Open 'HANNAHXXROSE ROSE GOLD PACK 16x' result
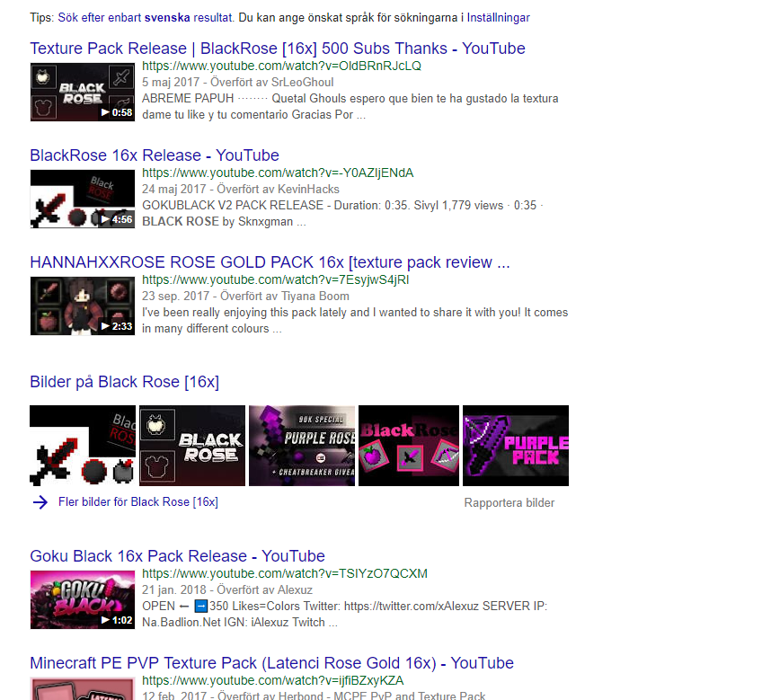The height and width of the screenshot is (700, 762). click(270, 262)
